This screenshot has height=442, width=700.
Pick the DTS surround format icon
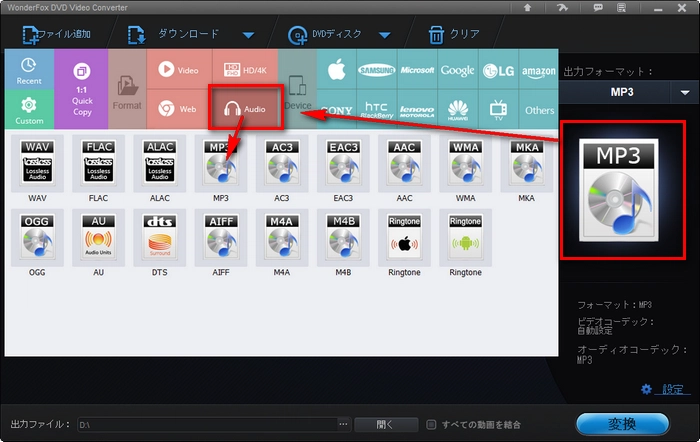(160, 238)
